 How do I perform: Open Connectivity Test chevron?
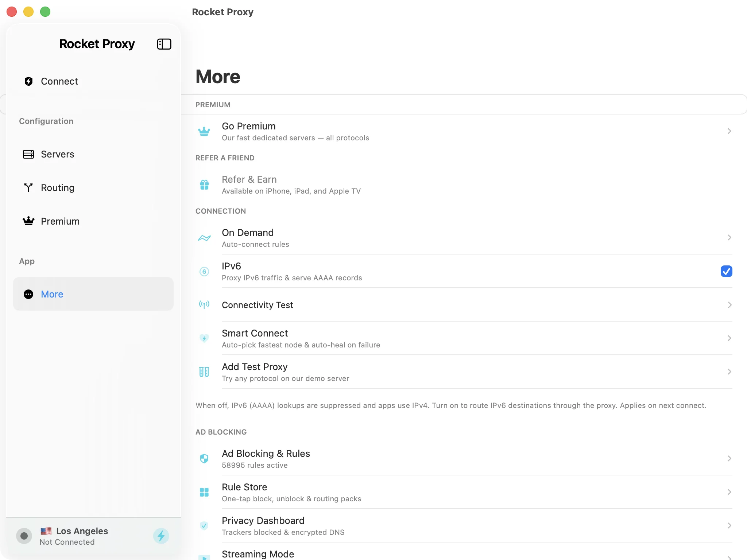point(729,305)
